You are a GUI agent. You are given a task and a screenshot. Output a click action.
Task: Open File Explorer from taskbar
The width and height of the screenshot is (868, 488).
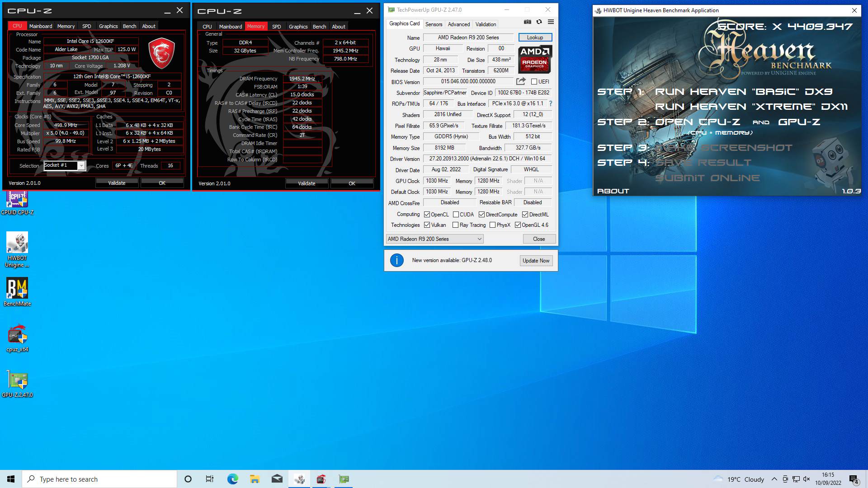click(255, 479)
